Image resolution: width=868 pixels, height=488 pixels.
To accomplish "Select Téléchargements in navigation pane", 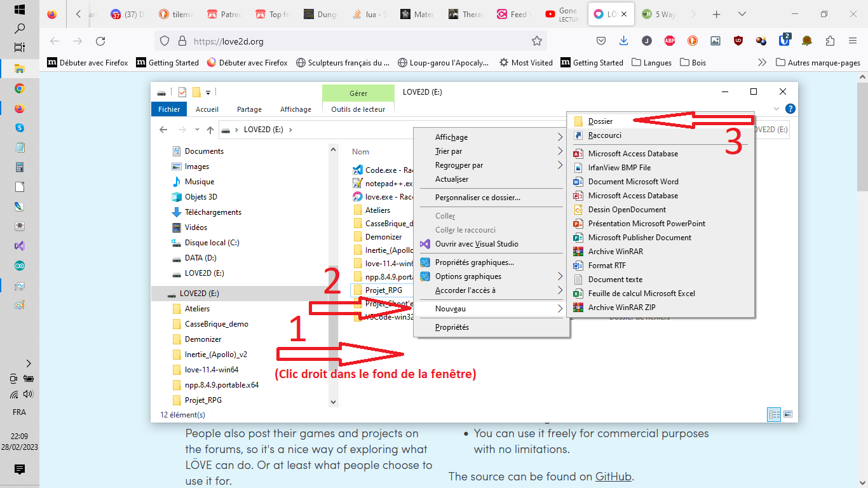I will point(213,212).
